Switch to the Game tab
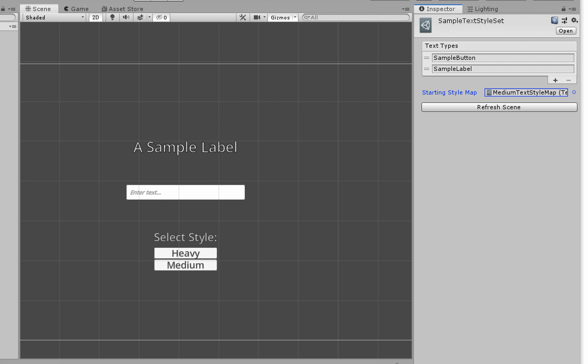Image resolution: width=588 pixels, height=364 pixels. coord(76,8)
